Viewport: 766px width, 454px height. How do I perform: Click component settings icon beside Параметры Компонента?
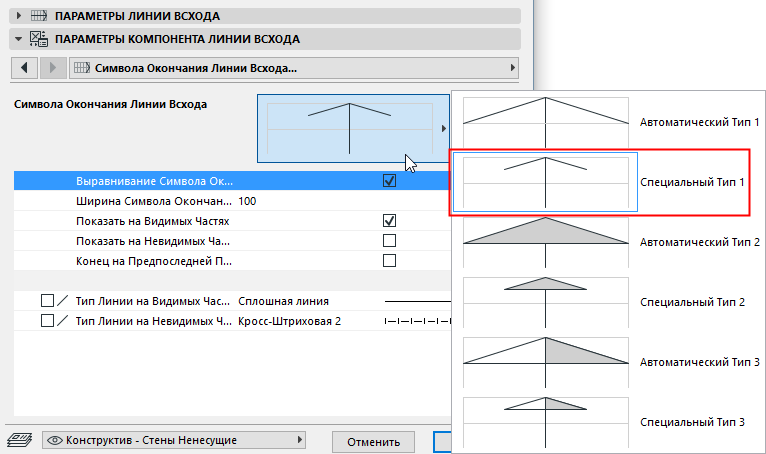(39, 39)
